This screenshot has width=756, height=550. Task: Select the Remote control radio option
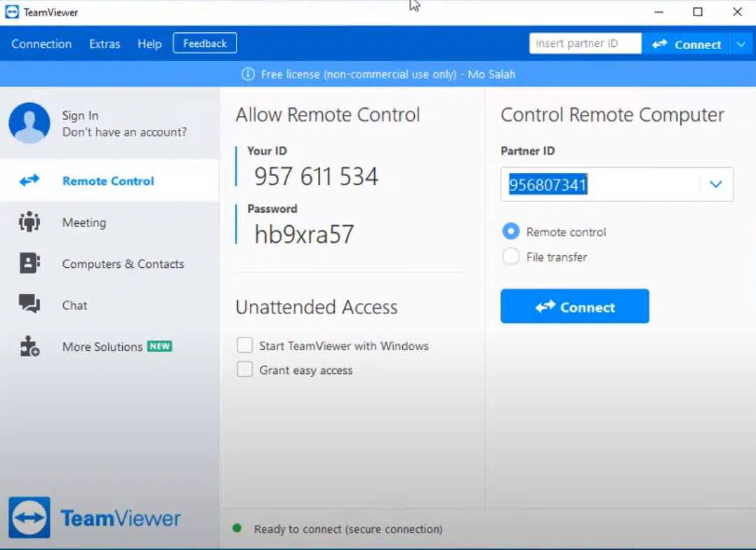(x=510, y=232)
